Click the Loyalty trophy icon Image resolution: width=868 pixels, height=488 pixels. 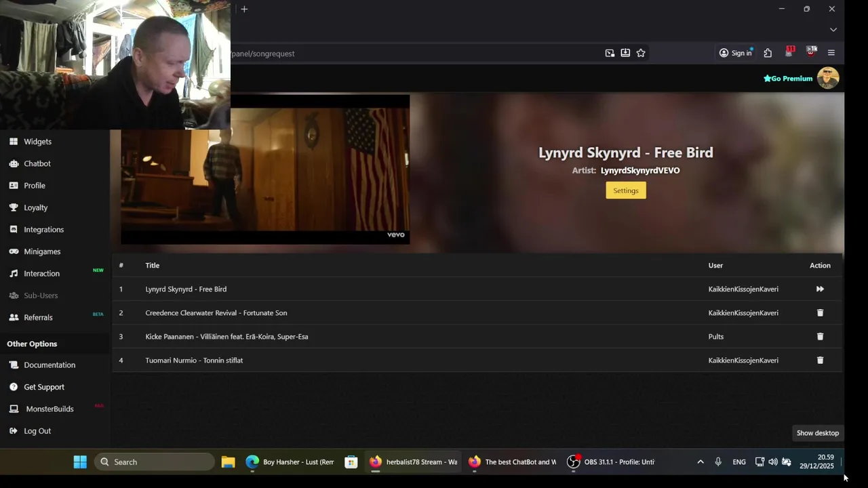14,207
